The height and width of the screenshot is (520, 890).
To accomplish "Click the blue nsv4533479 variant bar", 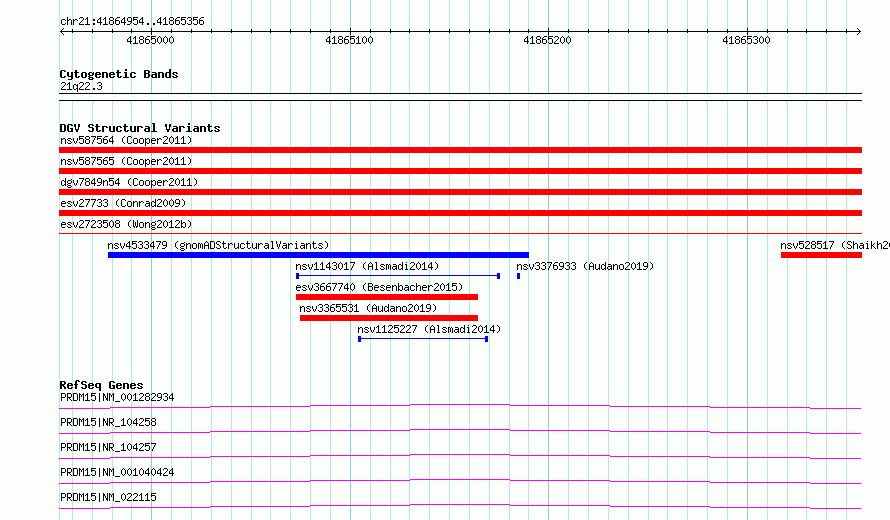I will point(318,255).
